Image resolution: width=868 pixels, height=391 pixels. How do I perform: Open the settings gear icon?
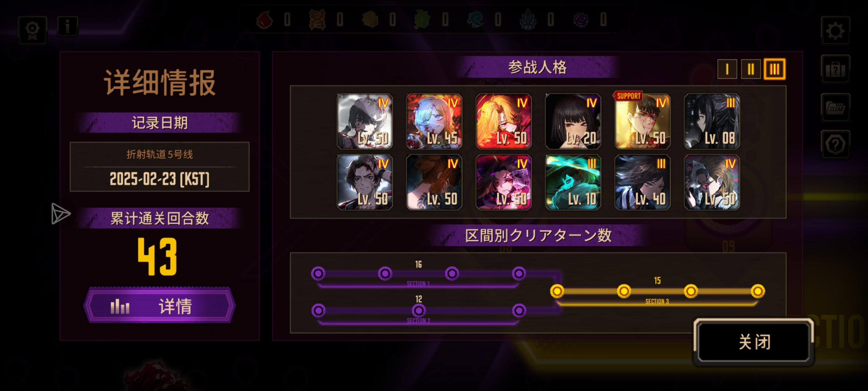pyautogui.click(x=835, y=30)
